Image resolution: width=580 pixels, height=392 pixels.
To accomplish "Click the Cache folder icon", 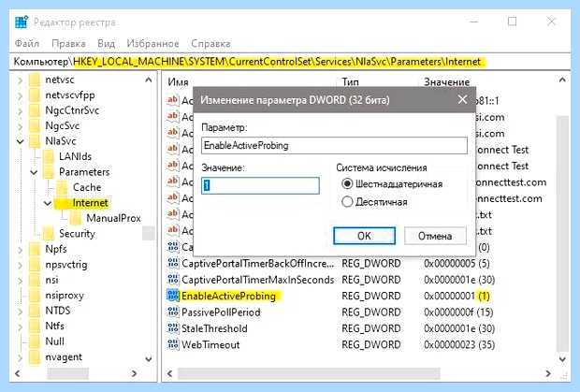I will pos(62,187).
